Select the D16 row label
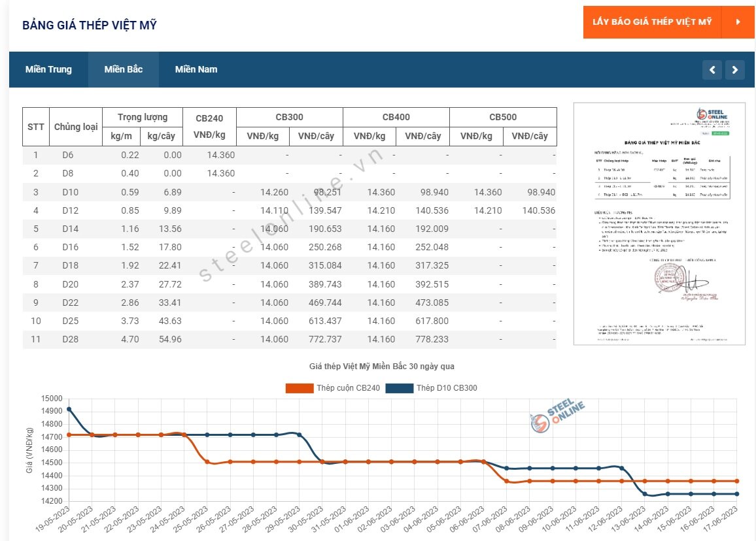Screen dimensions: 756x541 tap(71, 247)
